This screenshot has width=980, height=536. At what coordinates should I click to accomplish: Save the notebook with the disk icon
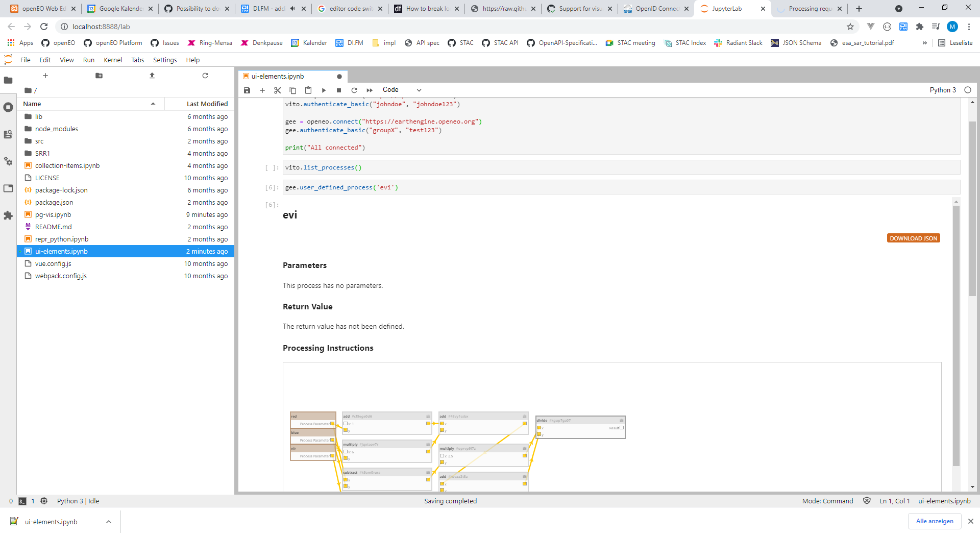247,90
